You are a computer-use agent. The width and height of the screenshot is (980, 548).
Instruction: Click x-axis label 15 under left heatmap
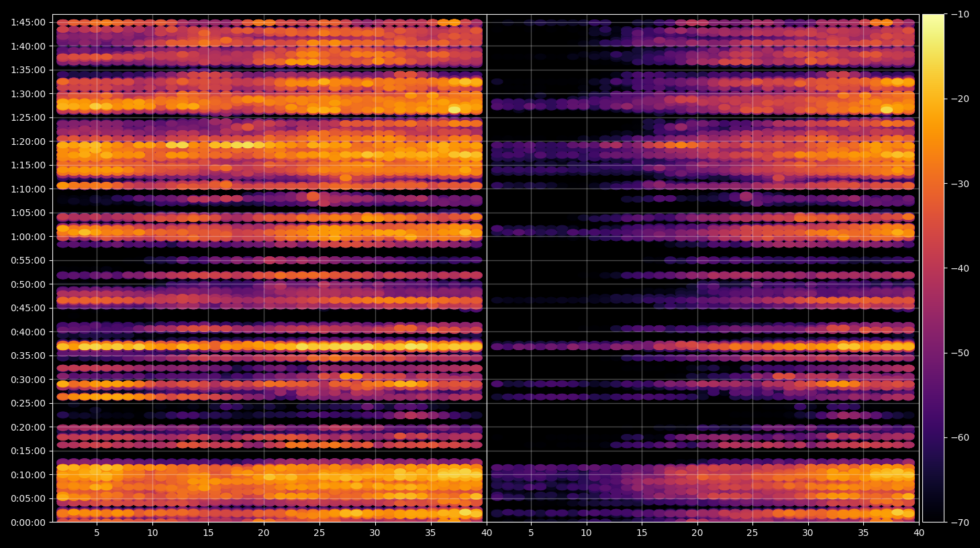pos(208,533)
